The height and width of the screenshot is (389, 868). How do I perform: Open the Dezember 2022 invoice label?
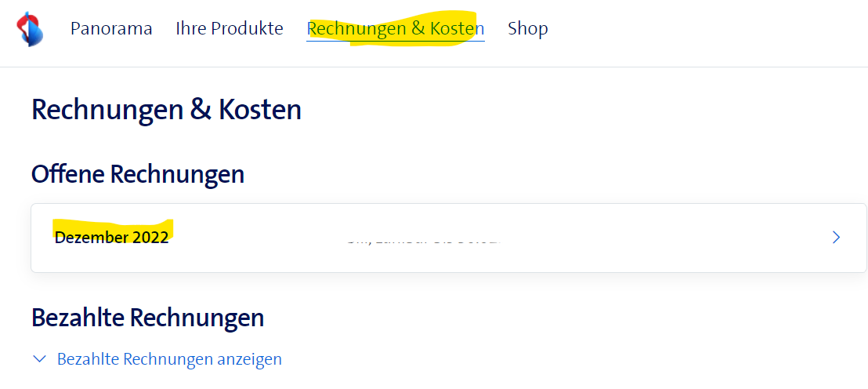[x=111, y=238]
